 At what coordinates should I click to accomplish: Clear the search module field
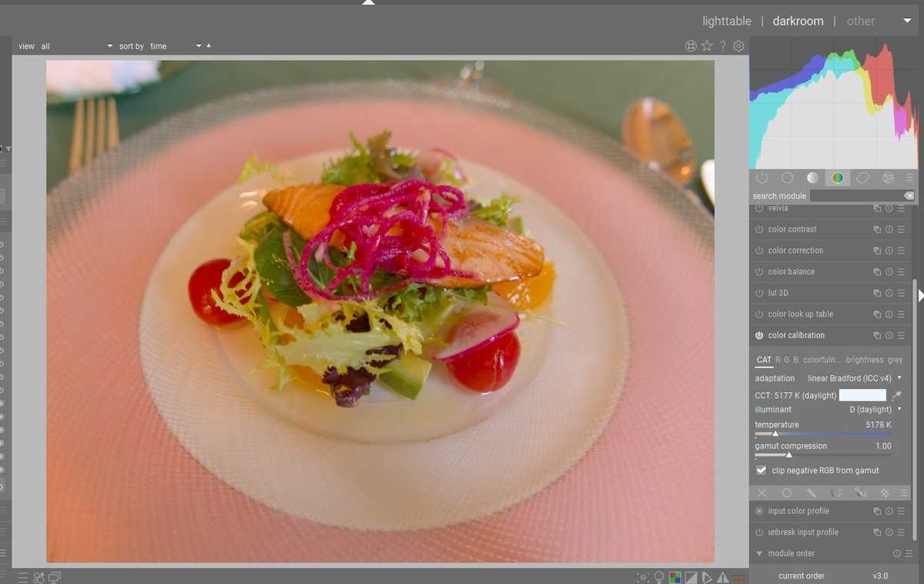tap(909, 196)
